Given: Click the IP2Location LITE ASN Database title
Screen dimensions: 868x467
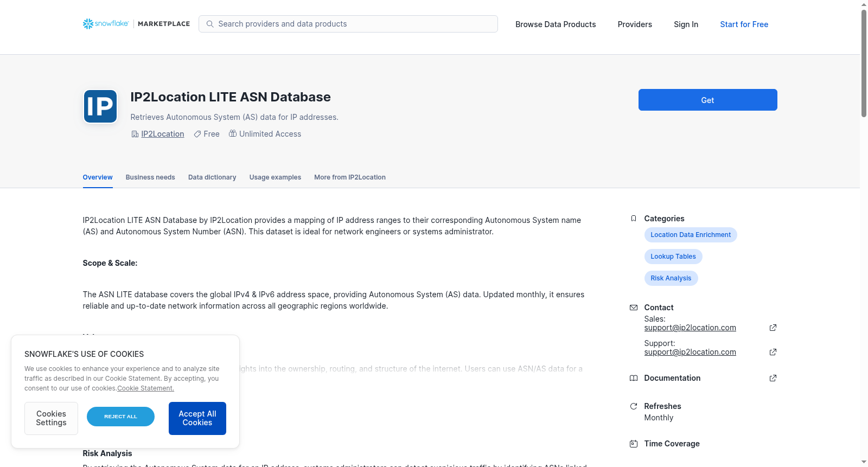Looking at the screenshot, I should click(231, 97).
